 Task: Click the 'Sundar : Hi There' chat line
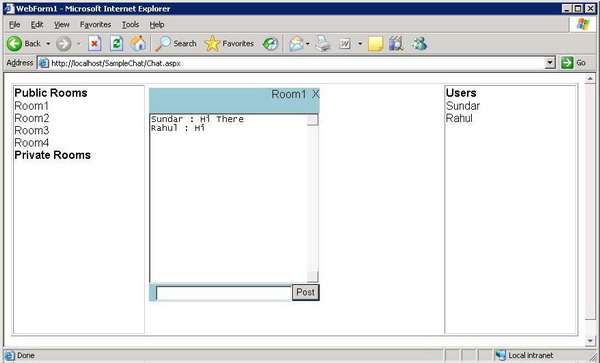[x=197, y=119]
